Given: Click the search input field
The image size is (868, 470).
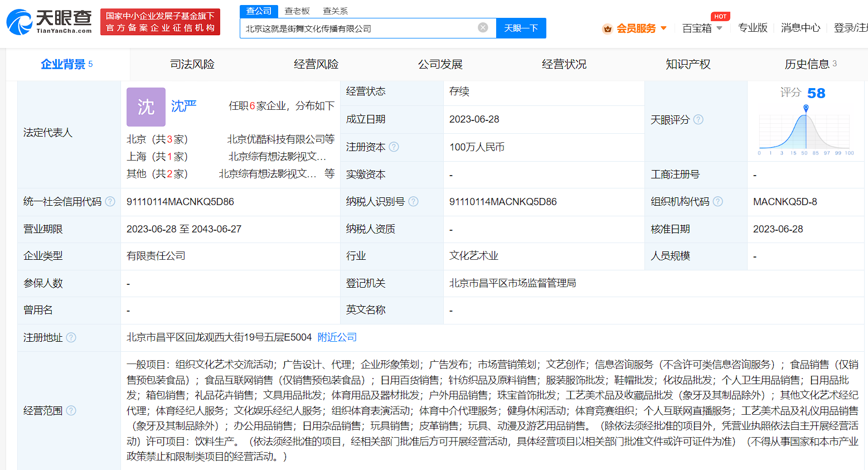Looking at the screenshot, I should (368, 28).
